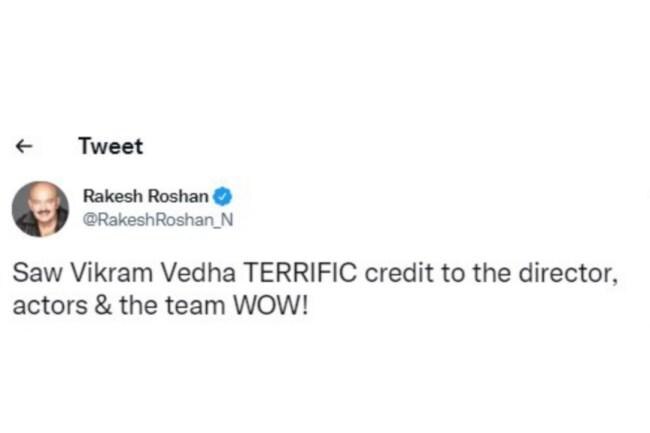
Task: Click the ampersand in the tweet text
Action: [x=100, y=303]
